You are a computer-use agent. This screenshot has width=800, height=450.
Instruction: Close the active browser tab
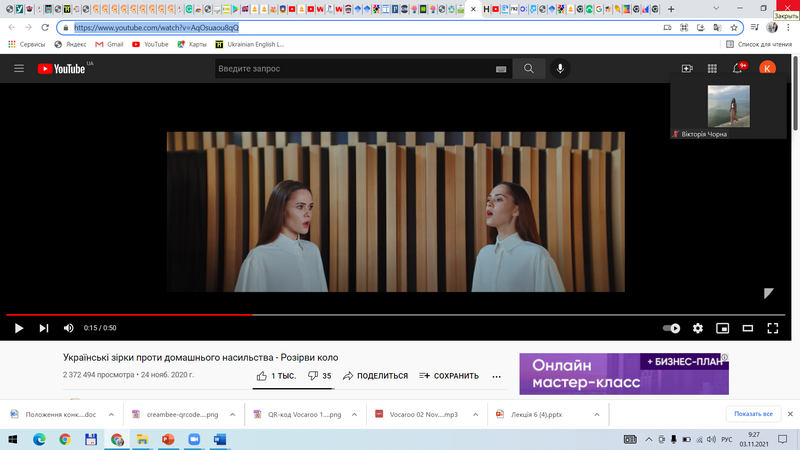click(473, 9)
